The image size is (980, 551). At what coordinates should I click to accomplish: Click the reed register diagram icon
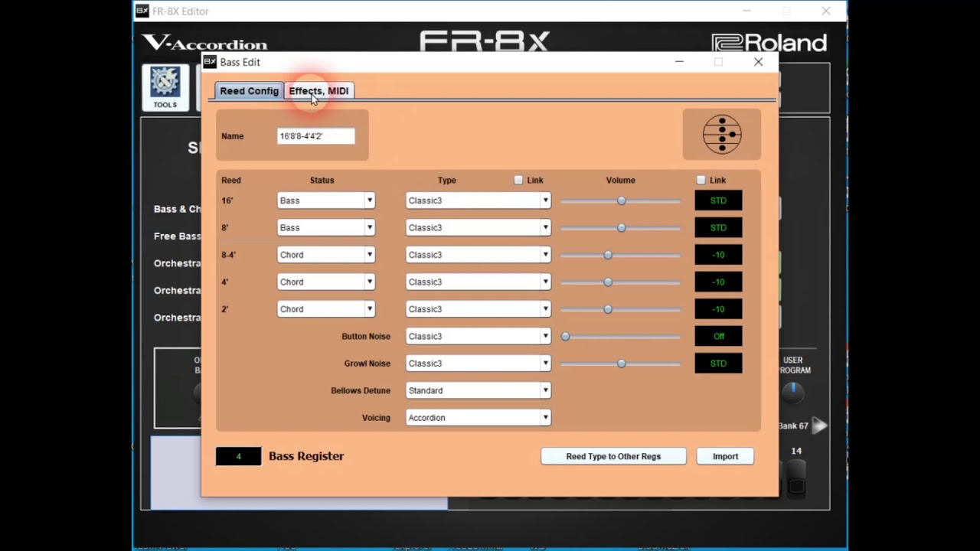tap(722, 135)
